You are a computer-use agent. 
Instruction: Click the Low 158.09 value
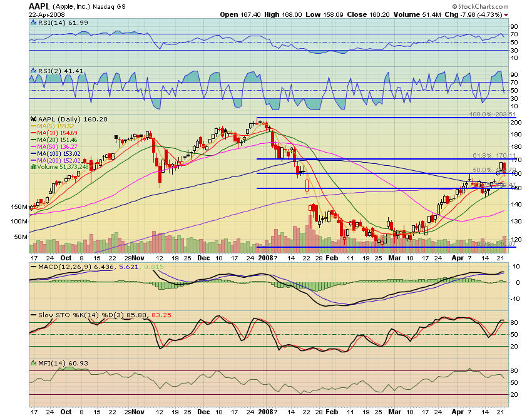pos(324,14)
